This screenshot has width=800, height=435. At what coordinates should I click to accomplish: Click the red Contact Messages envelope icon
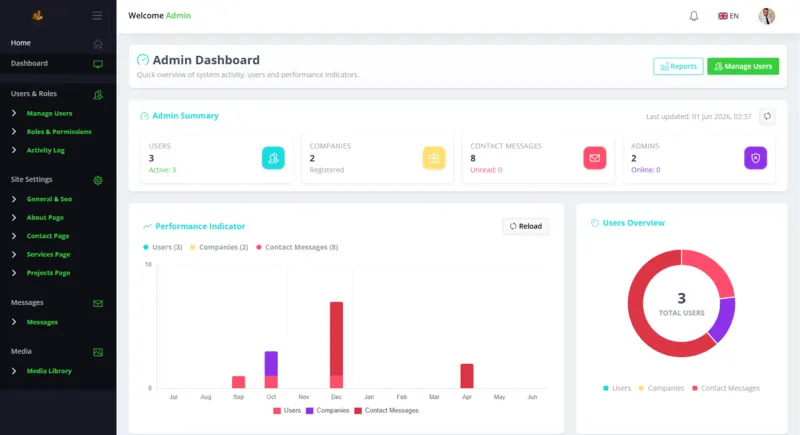[594, 158]
